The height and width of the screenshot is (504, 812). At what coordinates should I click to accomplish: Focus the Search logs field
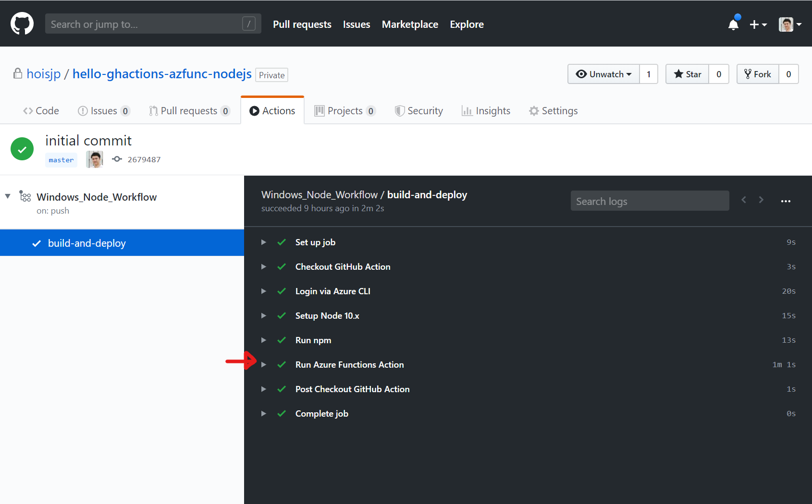pos(650,201)
